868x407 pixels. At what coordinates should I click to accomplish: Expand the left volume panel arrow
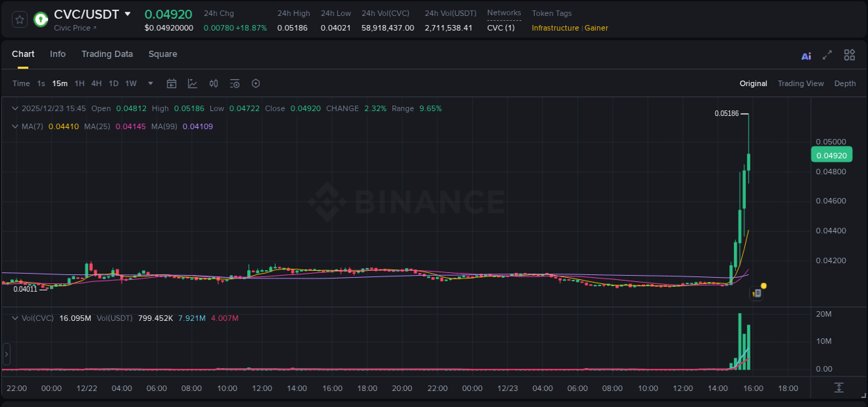(x=6, y=354)
